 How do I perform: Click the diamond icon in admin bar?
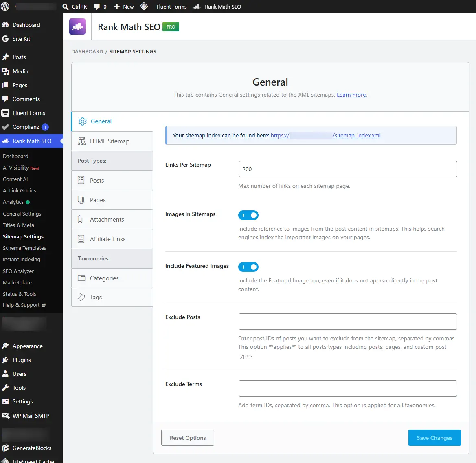coord(144,7)
